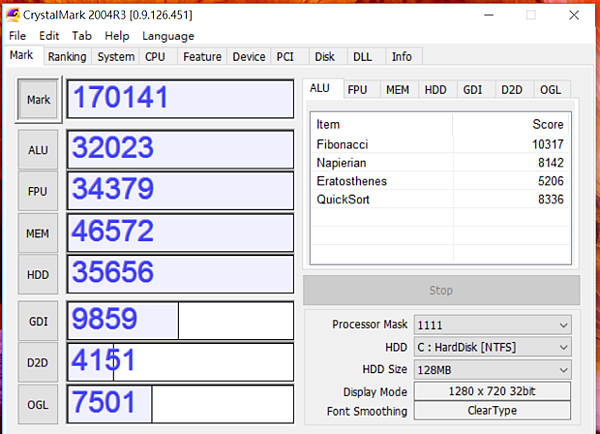This screenshot has width=600, height=434.
Task: Switch to the Ranking tab
Action: point(67,57)
